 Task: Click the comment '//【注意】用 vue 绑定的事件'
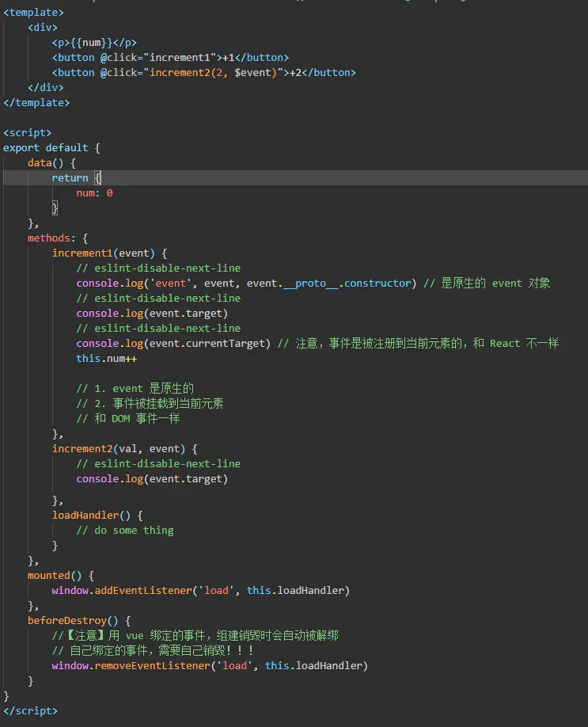[x=195, y=636]
